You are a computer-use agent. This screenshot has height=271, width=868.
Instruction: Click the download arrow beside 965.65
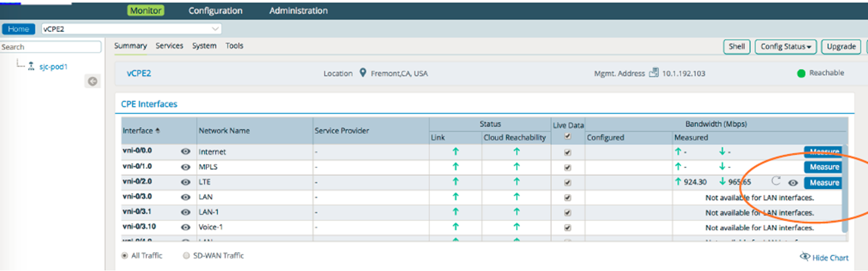pyautogui.click(x=722, y=182)
